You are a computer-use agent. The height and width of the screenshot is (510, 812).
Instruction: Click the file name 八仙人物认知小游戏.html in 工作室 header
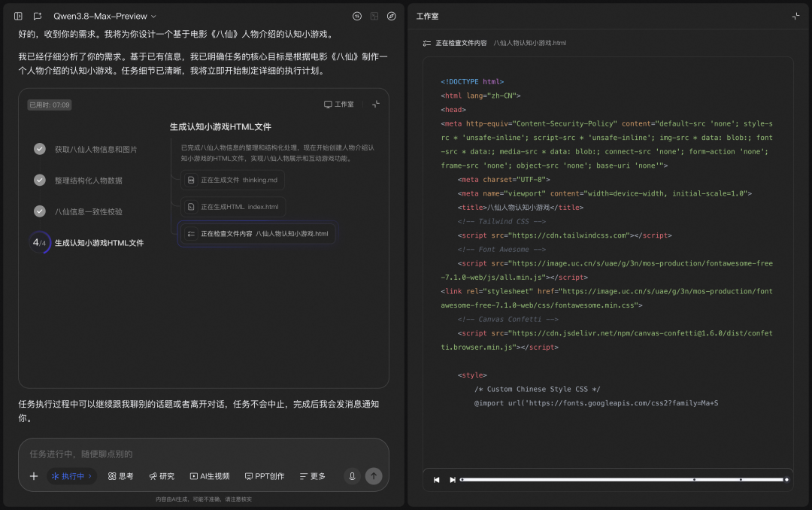[530, 43]
